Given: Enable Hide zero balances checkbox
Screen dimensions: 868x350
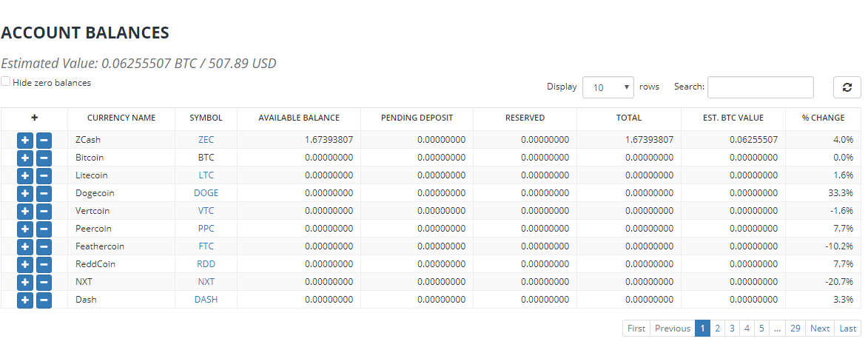Looking at the screenshot, I should point(5,81).
